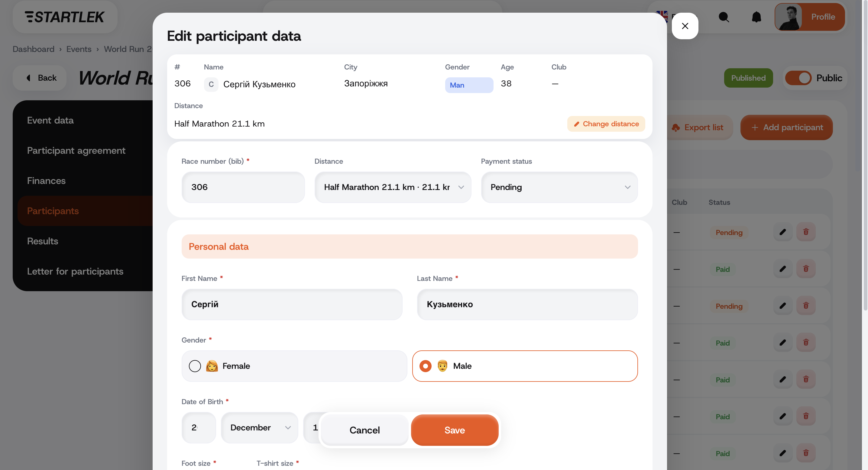Open the Half Marathon distance dropdown
The image size is (868, 470).
click(393, 187)
